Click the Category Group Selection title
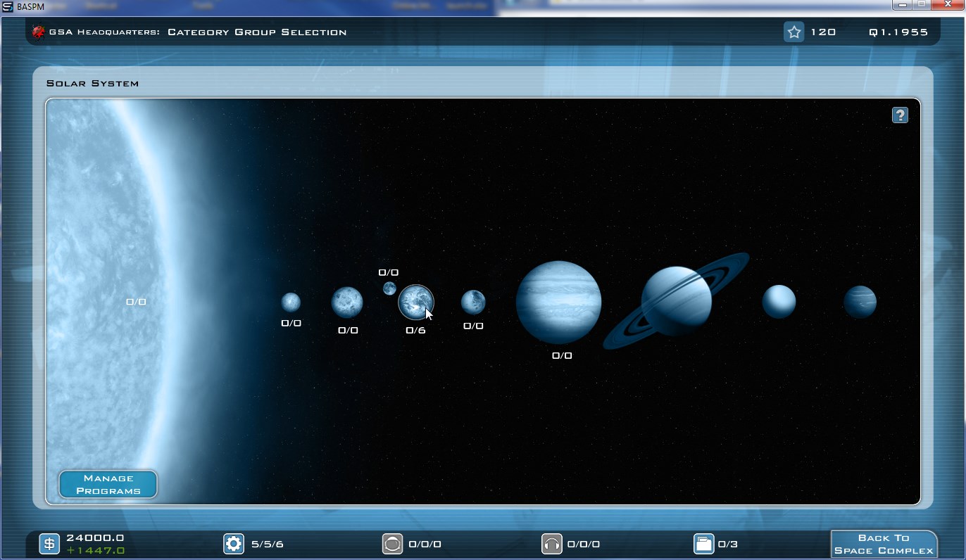 pyautogui.click(x=257, y=32)
